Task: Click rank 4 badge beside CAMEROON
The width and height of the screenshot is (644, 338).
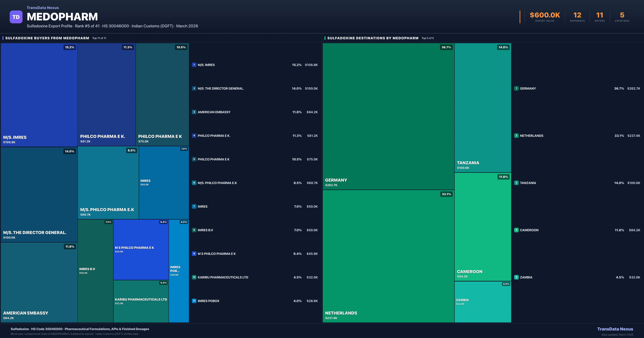Action: coord(516,230)
